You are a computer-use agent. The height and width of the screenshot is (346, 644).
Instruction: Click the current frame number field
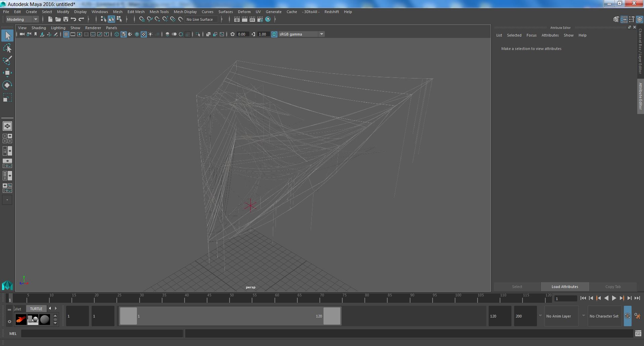tap(565, 298)
